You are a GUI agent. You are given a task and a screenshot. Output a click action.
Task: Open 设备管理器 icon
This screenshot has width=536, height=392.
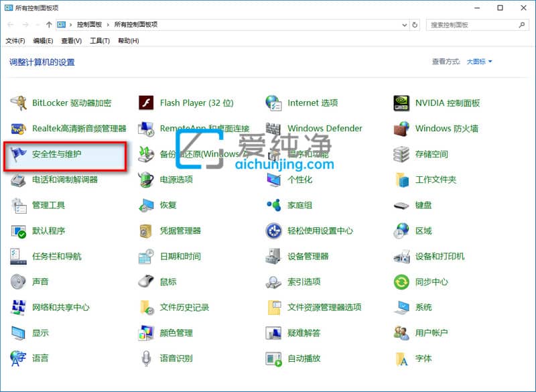coord(274,257)
